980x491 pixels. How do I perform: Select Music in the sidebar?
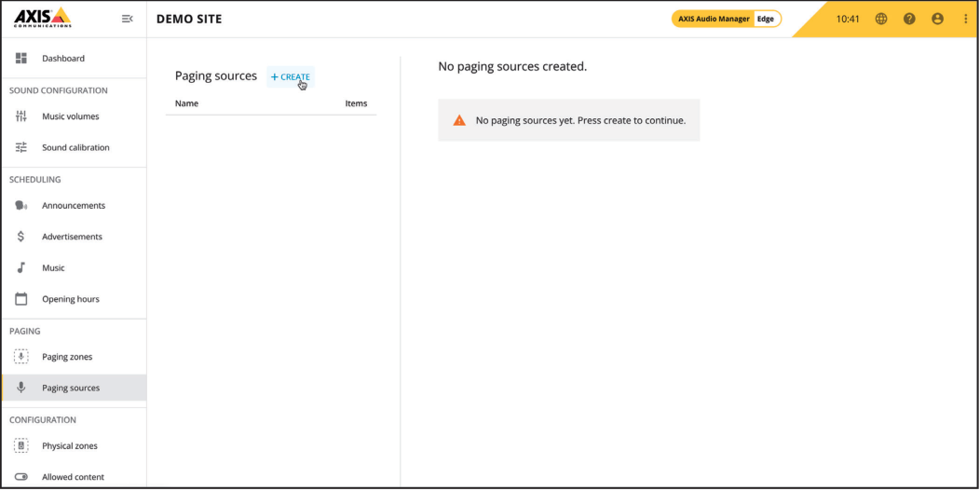pos(74,267)
